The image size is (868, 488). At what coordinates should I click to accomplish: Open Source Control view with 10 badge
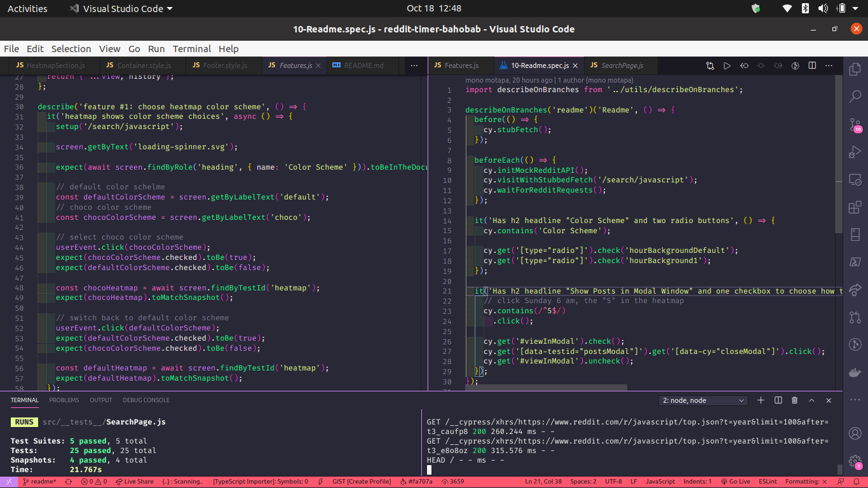[x=855, y=125]
